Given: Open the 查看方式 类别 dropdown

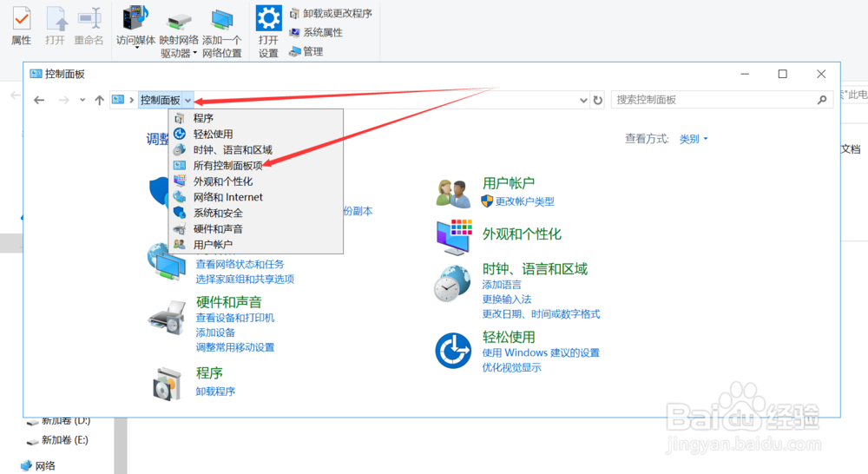Looking at the screenshot, I should tap(694, 139).
